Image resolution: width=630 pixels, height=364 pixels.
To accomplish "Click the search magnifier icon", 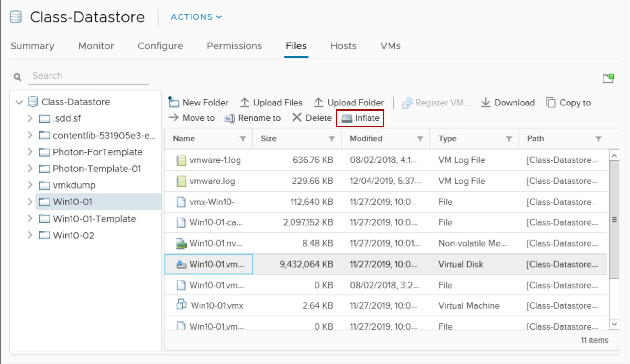I will point(17,77).
